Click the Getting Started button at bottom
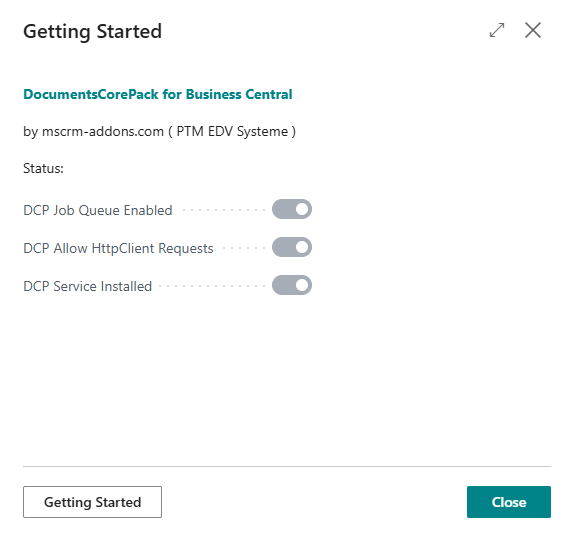This screenshot has width=572, height=540. [x=92, y=502]
